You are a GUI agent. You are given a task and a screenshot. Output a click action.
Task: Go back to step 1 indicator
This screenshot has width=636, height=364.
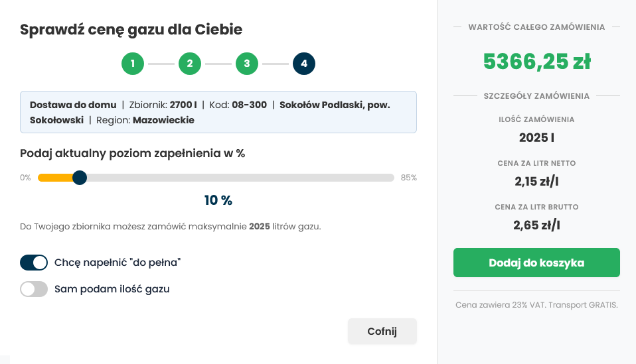133,64
